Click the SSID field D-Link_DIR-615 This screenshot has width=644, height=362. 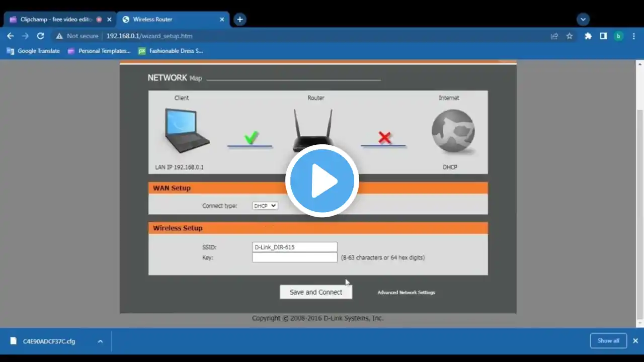[x=295, y=247]
